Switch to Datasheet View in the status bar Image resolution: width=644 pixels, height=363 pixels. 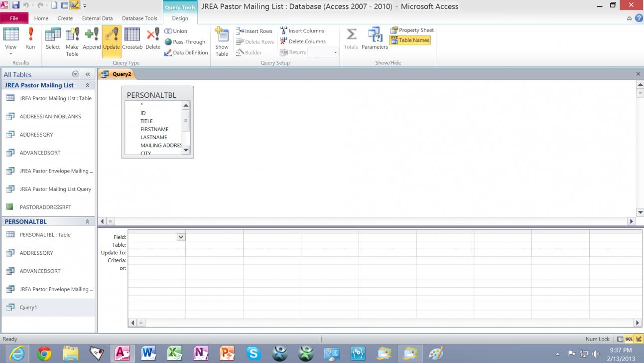(x=620, y=339)
